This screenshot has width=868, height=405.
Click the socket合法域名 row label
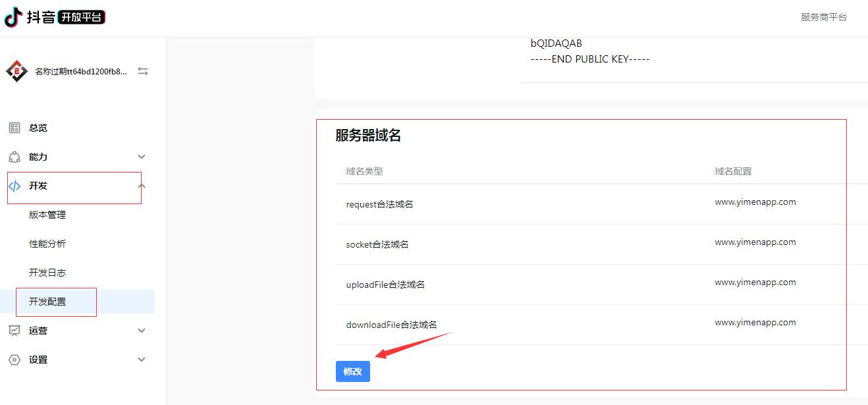[377, 244]
